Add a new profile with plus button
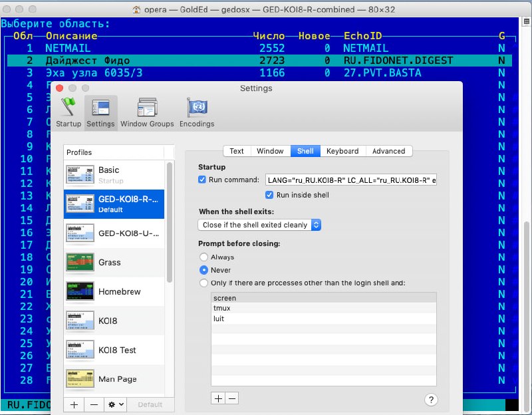The height and width of the screenshot is (415, 532). point(74,404)
